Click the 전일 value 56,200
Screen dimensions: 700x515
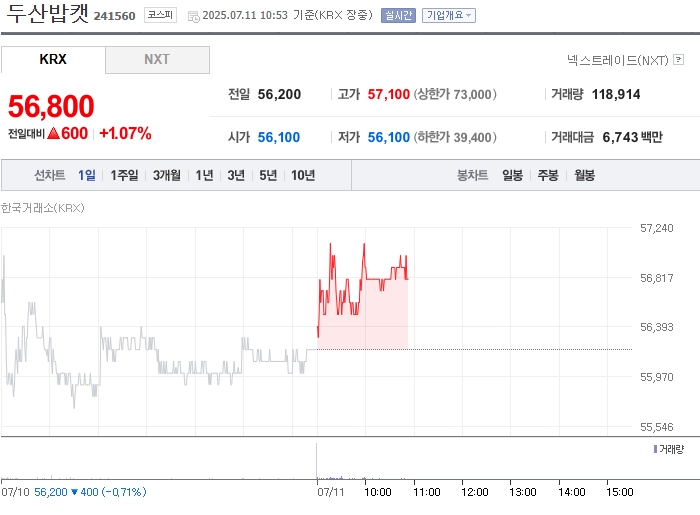(279, 94)
